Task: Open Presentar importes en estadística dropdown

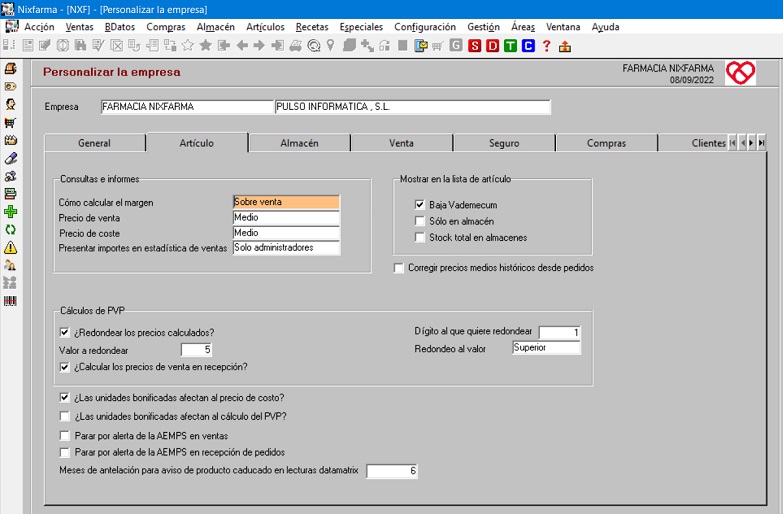Action: click(286, 248)
